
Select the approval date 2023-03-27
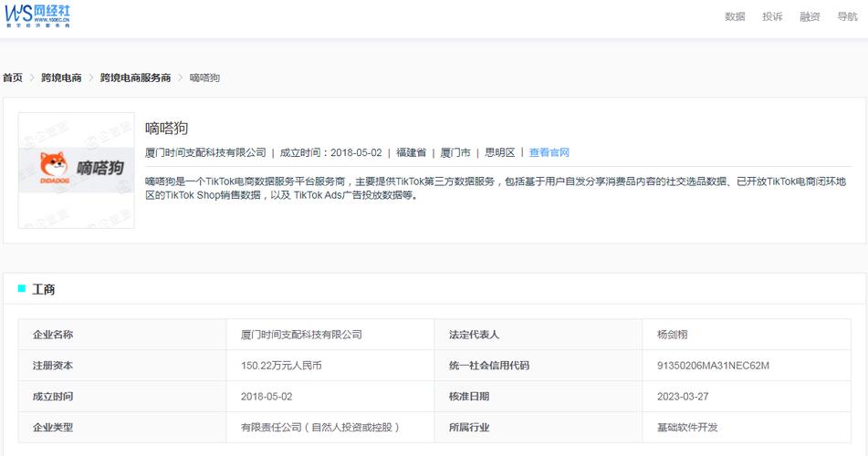tap(683, 396)
